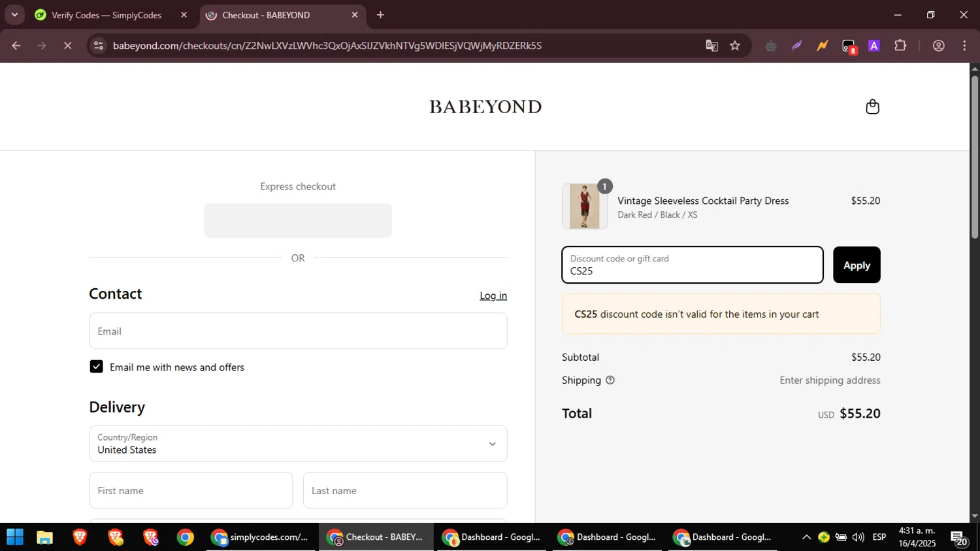
Task: Click the ESP language indicator
Action: point(879,537)
